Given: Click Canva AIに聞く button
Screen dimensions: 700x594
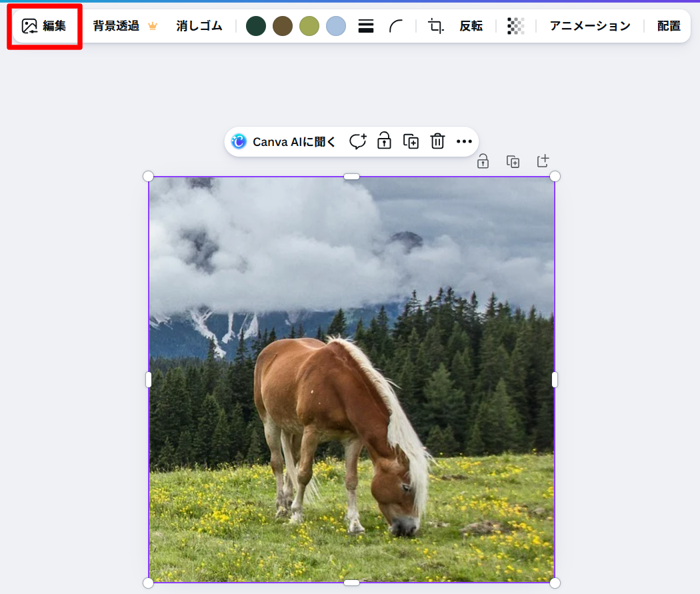Looking at the screenshot, I should 284,141.
